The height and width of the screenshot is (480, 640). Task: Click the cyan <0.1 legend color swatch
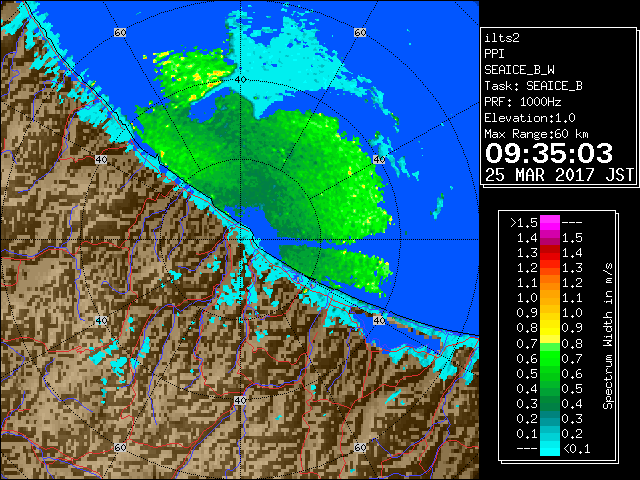[x=550, y=449]
